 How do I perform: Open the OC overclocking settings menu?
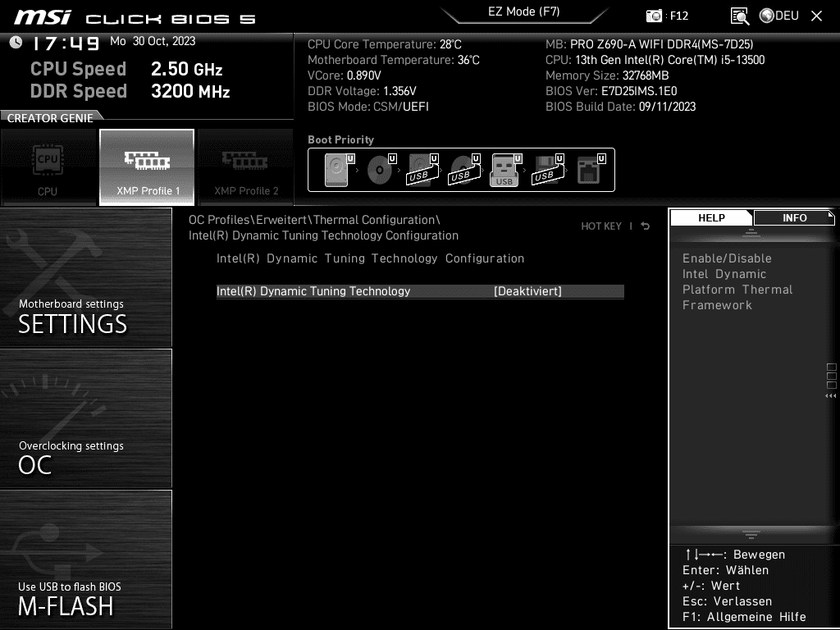(x=85, y=418)
